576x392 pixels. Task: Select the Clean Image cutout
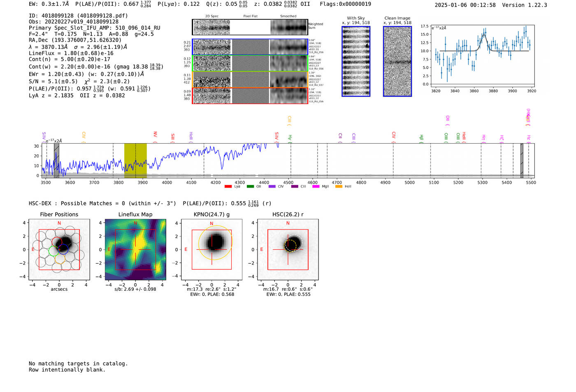pyautogui.click(x=397, y=61)
